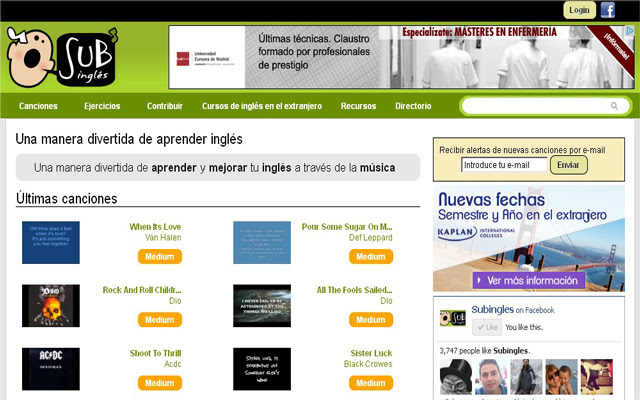The width and height of the screenshot is (640, 400).
Task: Open Van Halen artist link
Action: [x=163, y=238]
